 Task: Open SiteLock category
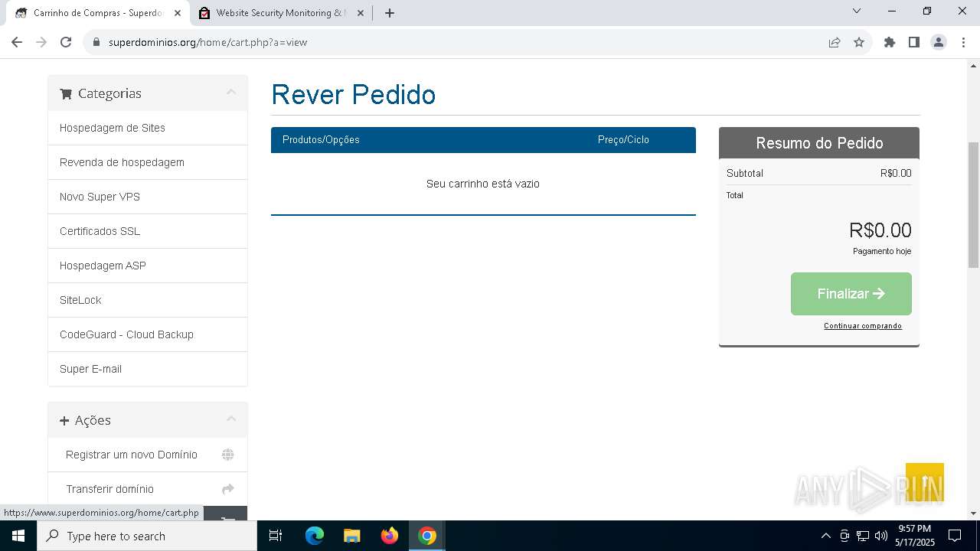click(148, 300)
